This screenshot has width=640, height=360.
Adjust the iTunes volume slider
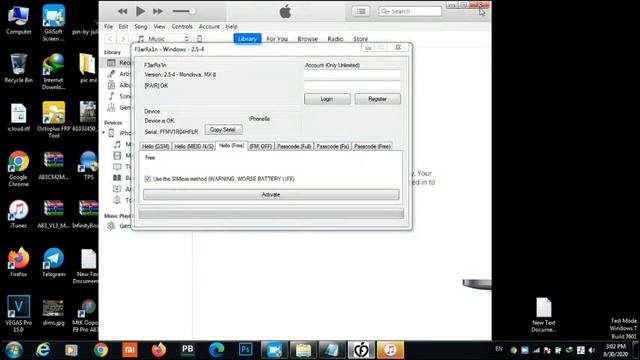click(184, 11)
